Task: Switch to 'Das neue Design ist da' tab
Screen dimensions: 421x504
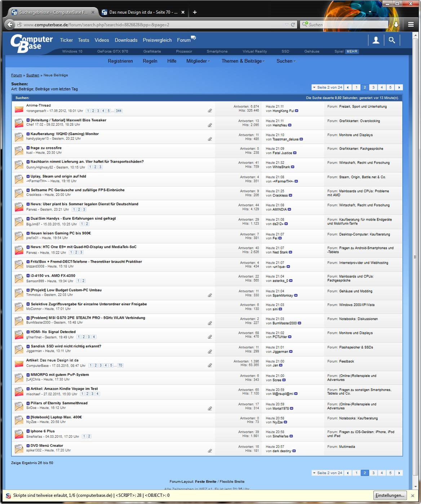Action: click(x=143, y=12)
